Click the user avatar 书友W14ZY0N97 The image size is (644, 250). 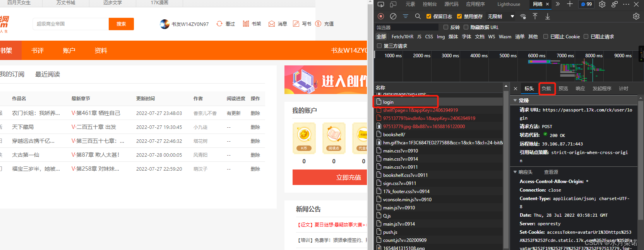click(165, 24)
